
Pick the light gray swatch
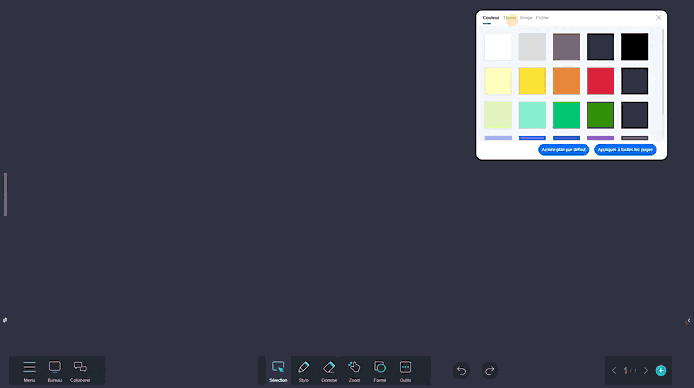(532, 46)
